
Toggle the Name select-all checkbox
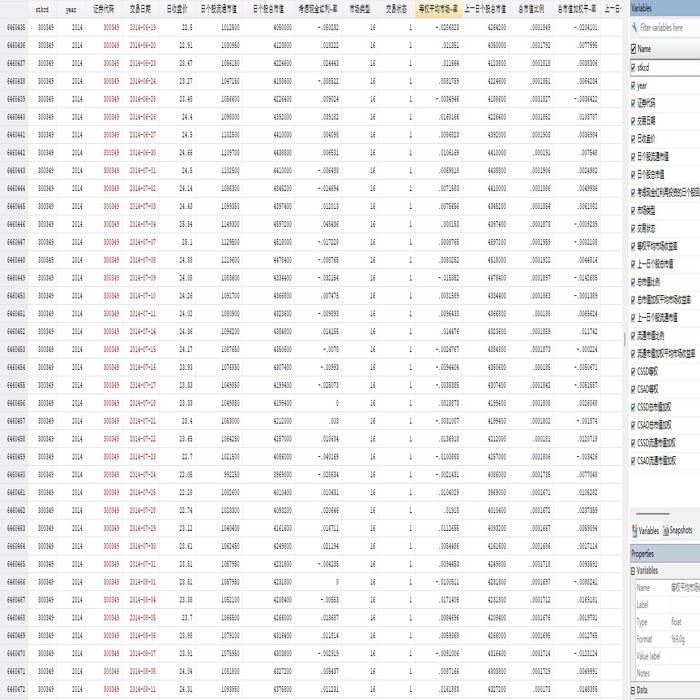(x=633, y=49)
